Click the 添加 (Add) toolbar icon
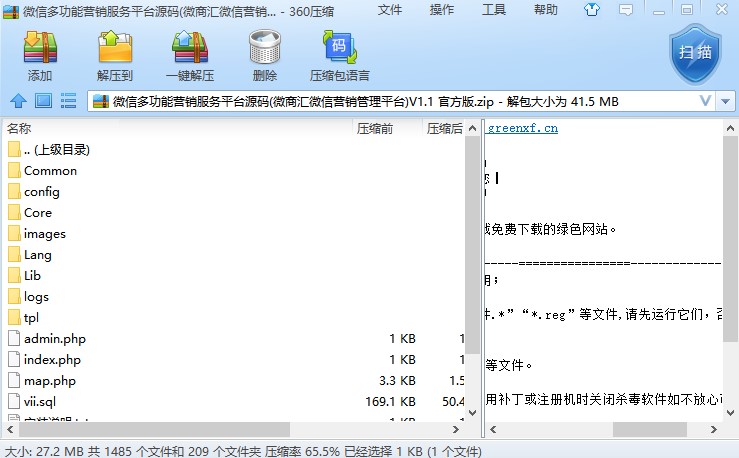 click(x=40, y=48)
